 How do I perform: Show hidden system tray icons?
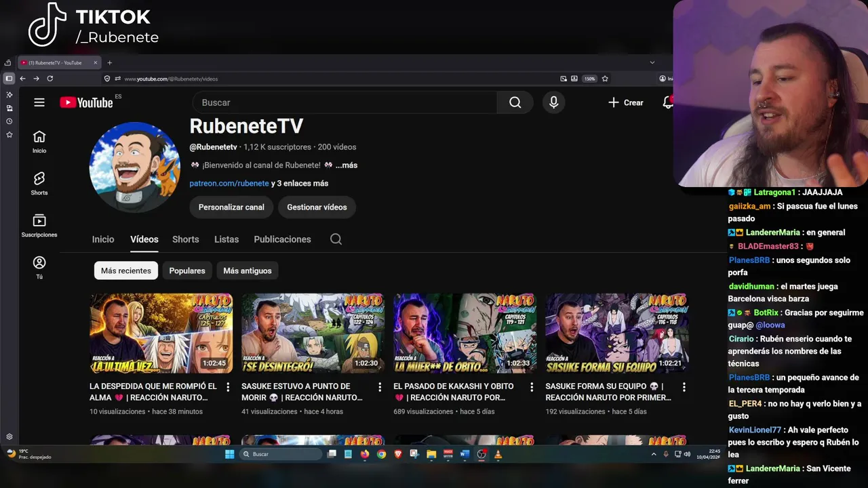pos(654,454)
